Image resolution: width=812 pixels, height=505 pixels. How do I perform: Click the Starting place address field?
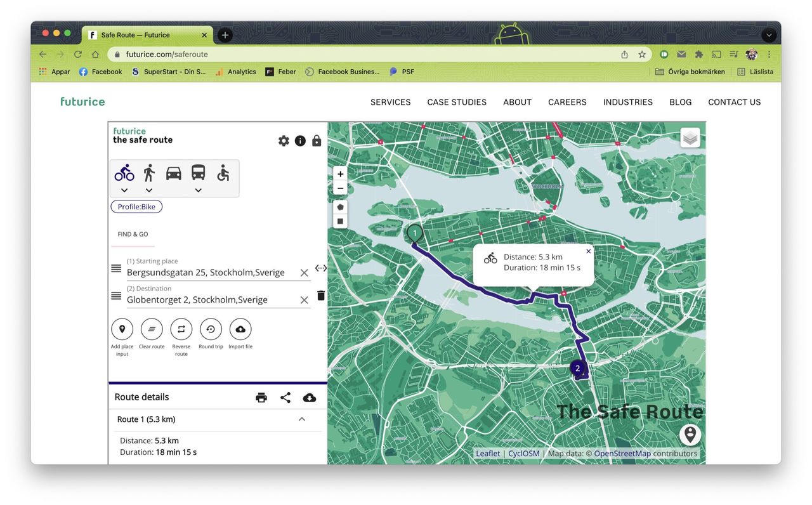click(209, 273)
